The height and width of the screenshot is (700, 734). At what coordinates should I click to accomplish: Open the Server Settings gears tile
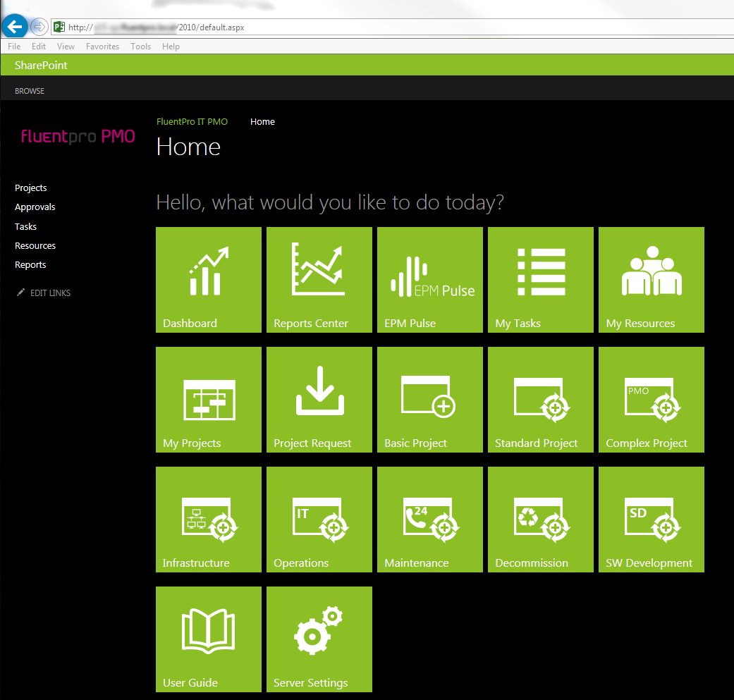click(319, 639)
